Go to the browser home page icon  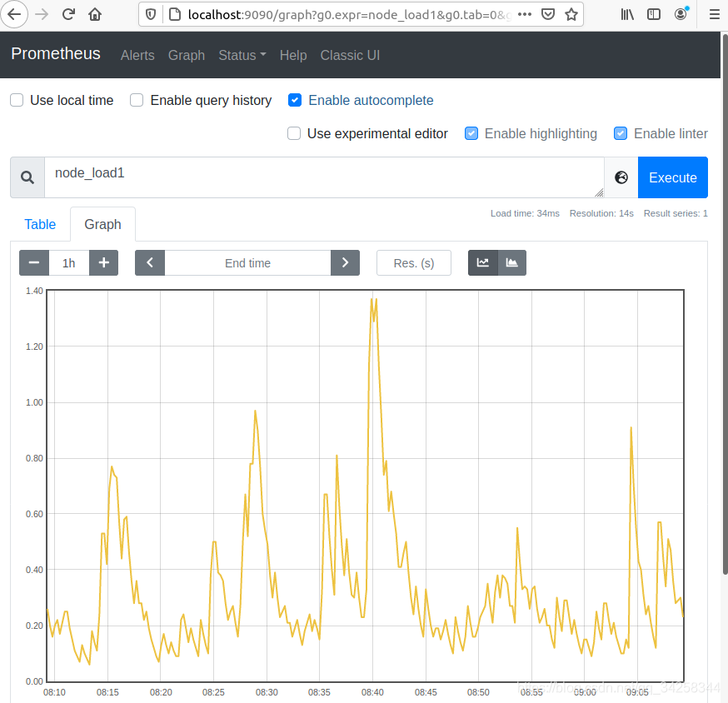click(x=95, y=14)
